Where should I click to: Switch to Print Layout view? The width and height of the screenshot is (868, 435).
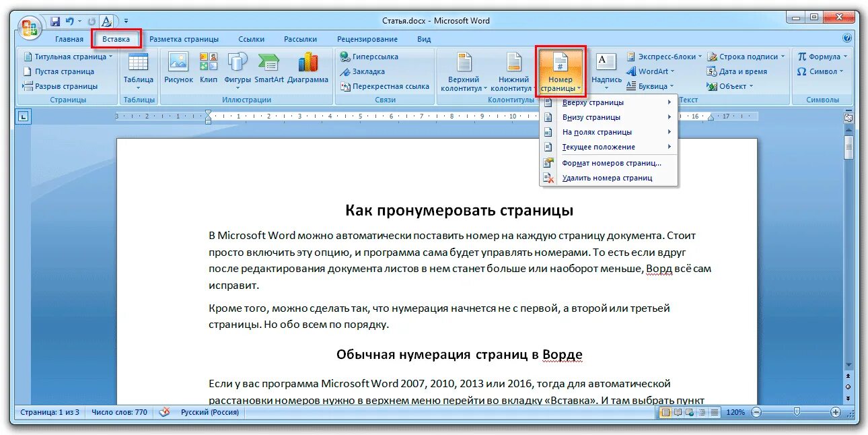(x=665, y=412)
